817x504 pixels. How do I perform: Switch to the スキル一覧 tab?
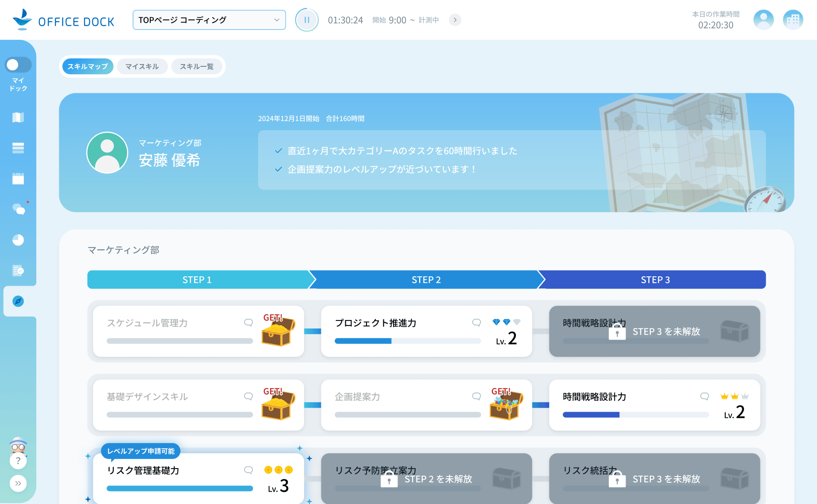(x=197, y=66)
